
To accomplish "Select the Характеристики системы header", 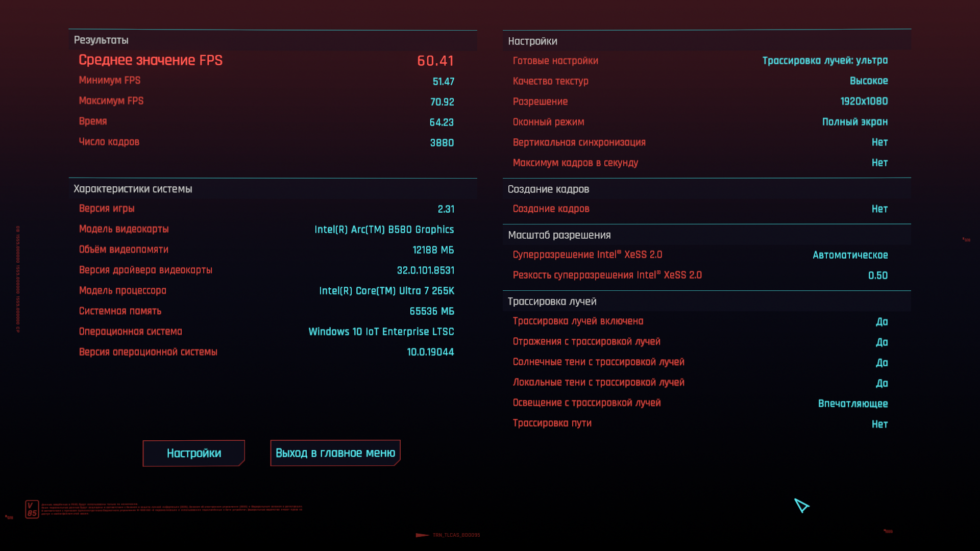I will [x=133, y=189].
